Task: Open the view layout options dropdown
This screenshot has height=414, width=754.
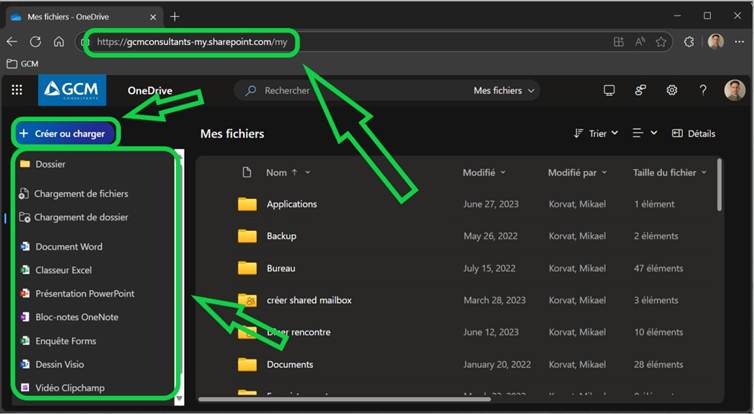Action: coord(644,133)
